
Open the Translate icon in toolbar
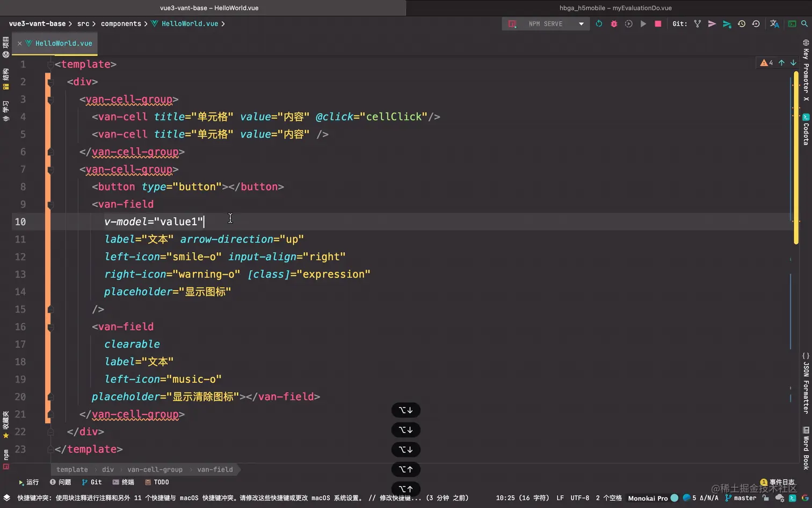tap(774, 24)
